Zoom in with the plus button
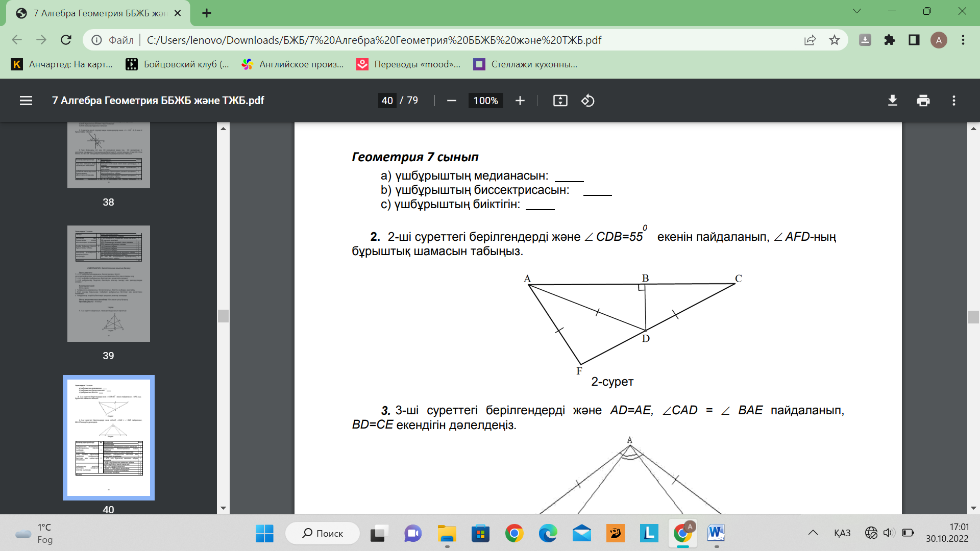The image size is (980, 551). 520,101
